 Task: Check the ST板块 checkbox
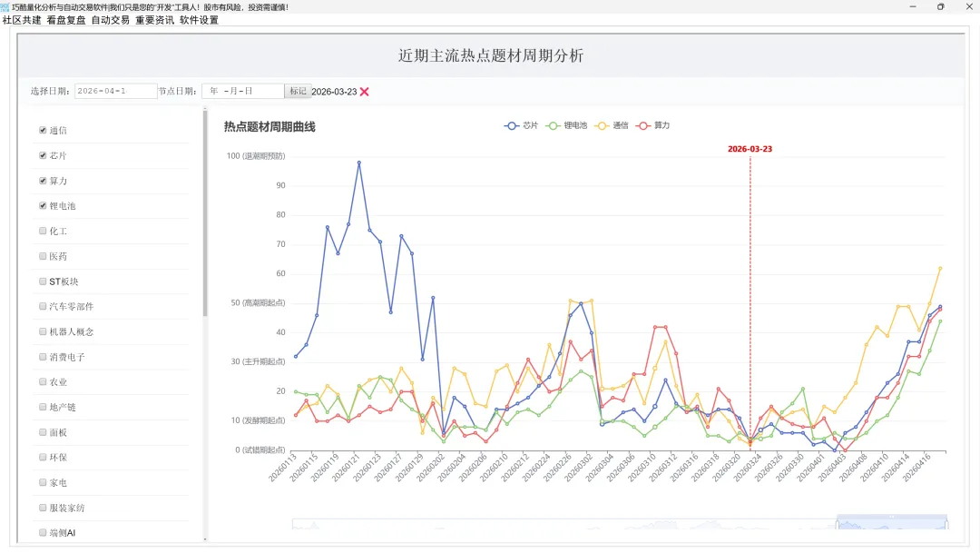43,281
